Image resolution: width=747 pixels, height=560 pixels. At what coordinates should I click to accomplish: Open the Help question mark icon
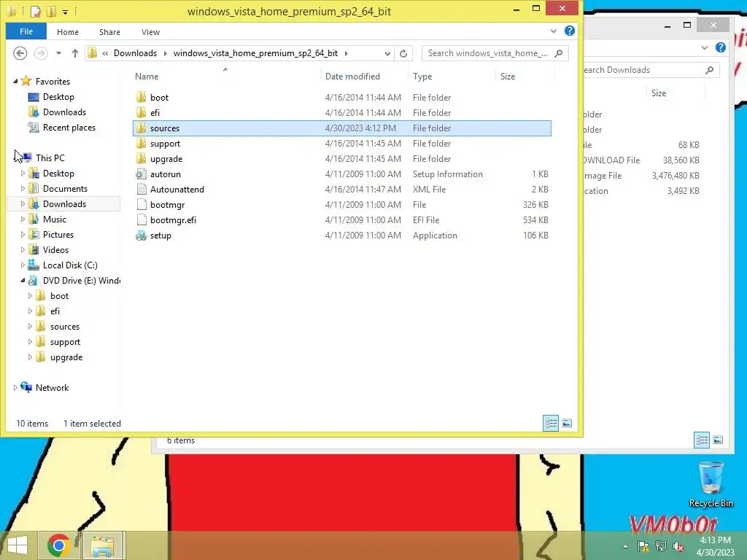(569, 31)
